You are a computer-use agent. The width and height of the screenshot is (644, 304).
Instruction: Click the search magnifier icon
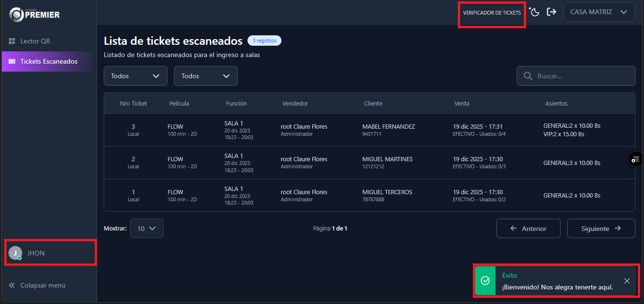(528, 76)
